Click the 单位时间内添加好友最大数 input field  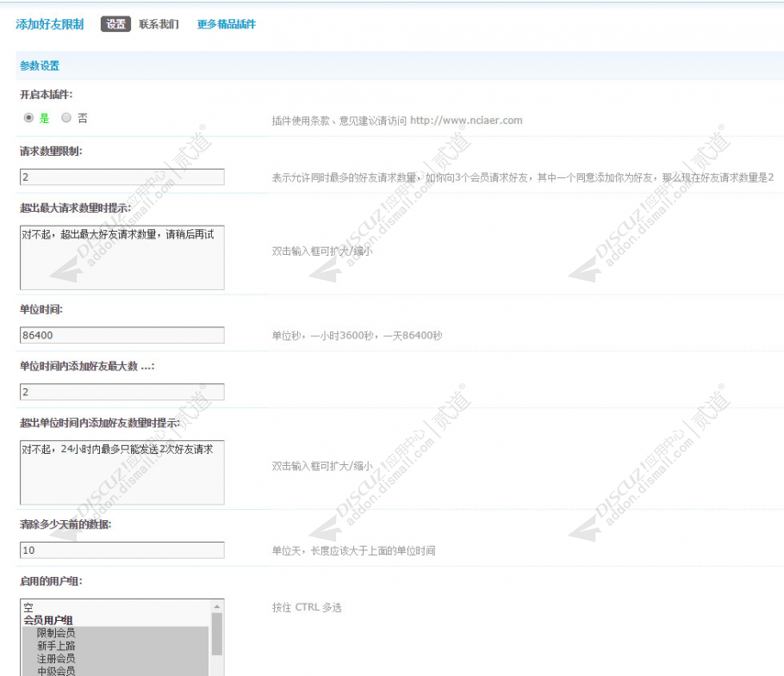(x=122, y=392)
